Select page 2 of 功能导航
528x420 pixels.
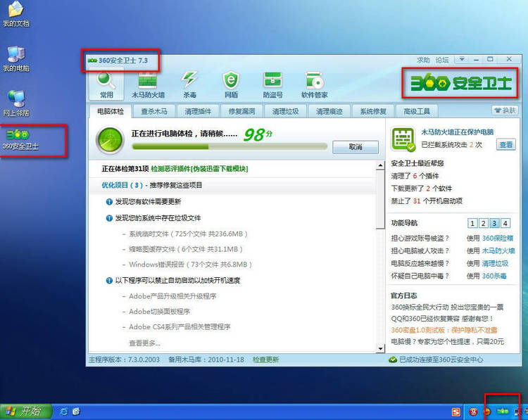pyautogui.click(x=483, y=223)
